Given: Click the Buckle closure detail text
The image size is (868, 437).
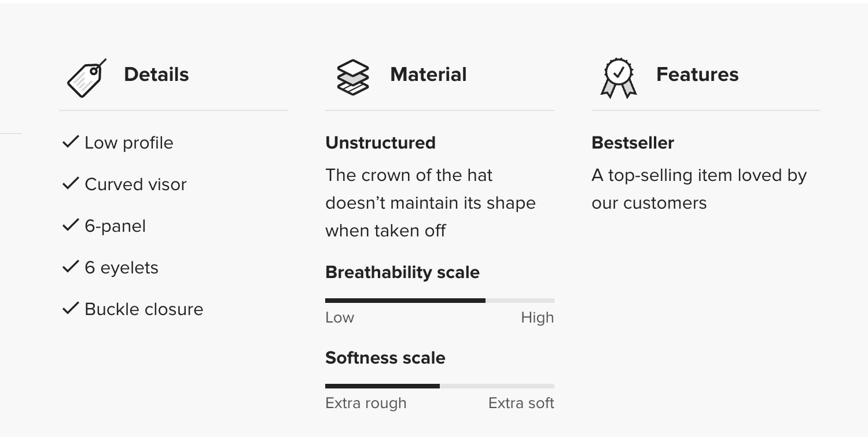Looking at the screenshot, I should (144, 309).
